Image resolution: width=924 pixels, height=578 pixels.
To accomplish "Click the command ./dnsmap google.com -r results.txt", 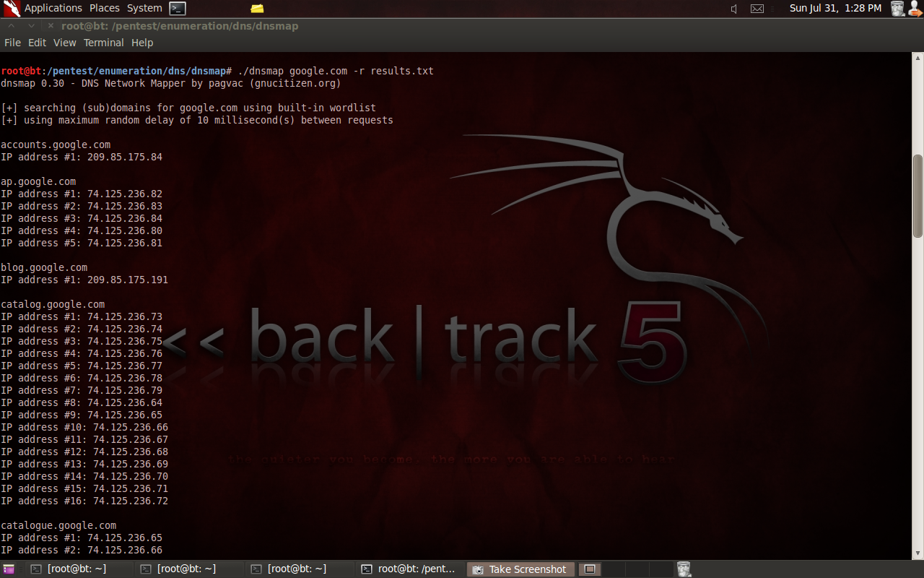I will click(x=336, y=71).
